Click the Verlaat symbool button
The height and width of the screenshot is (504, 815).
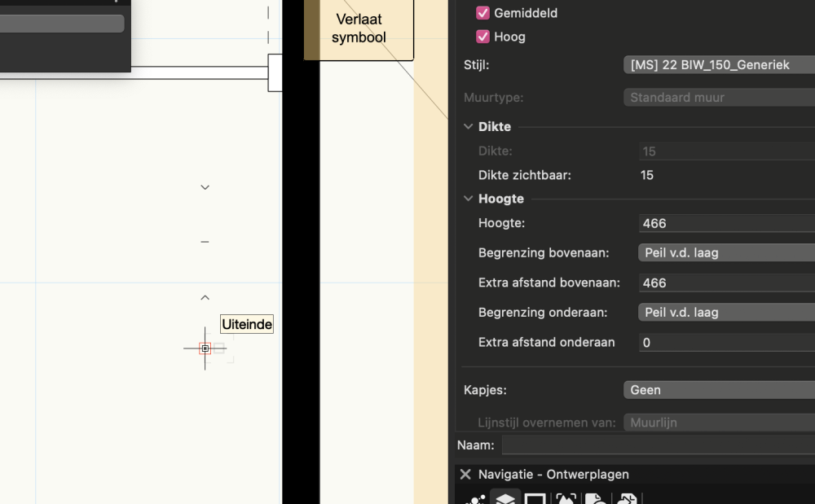click(x=359, y=29)
